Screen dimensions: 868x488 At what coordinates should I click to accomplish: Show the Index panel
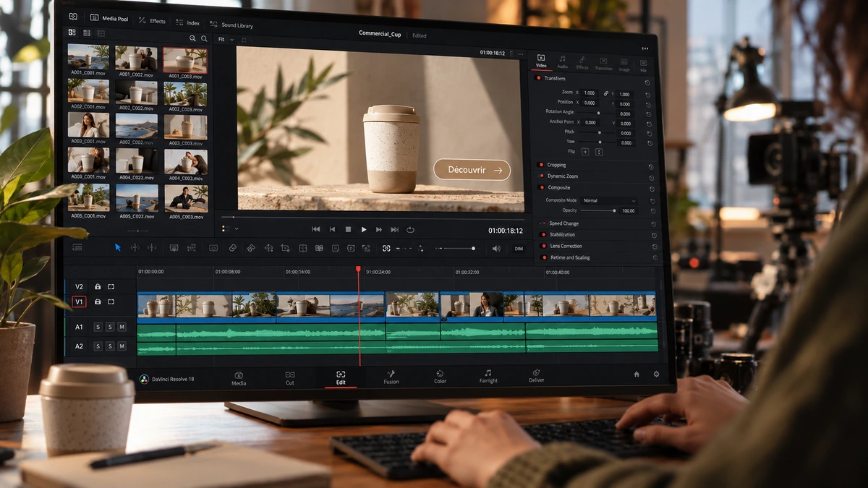tap(188, 23)
